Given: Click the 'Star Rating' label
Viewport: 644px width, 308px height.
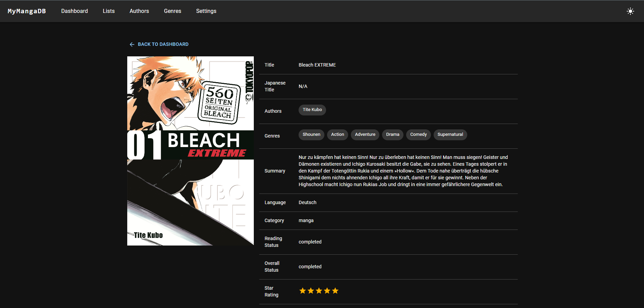Looking at the screenshot, I should coord(271,291).
